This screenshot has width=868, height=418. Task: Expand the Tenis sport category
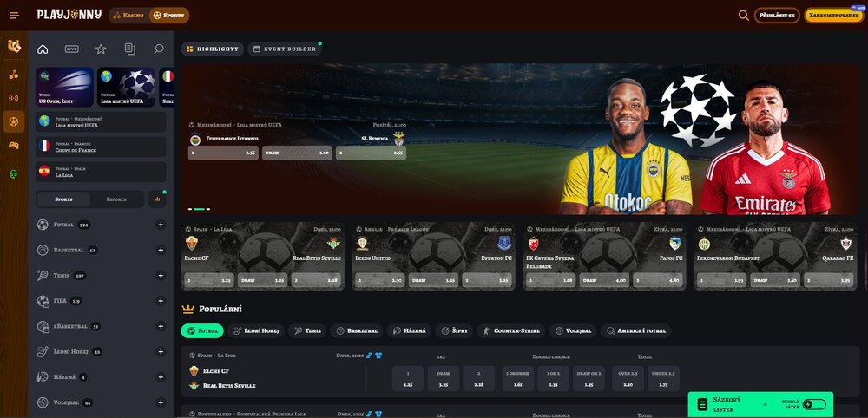click(161, 276)
